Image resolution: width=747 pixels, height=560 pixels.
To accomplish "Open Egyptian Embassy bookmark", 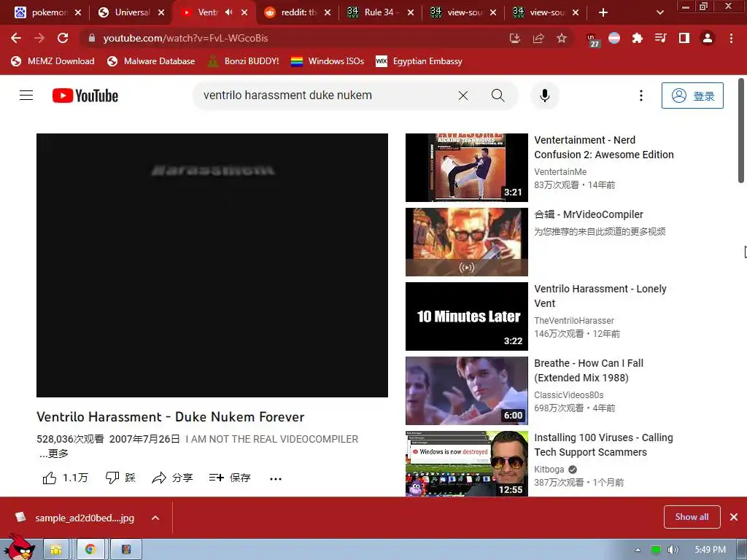I will [419, 61].
